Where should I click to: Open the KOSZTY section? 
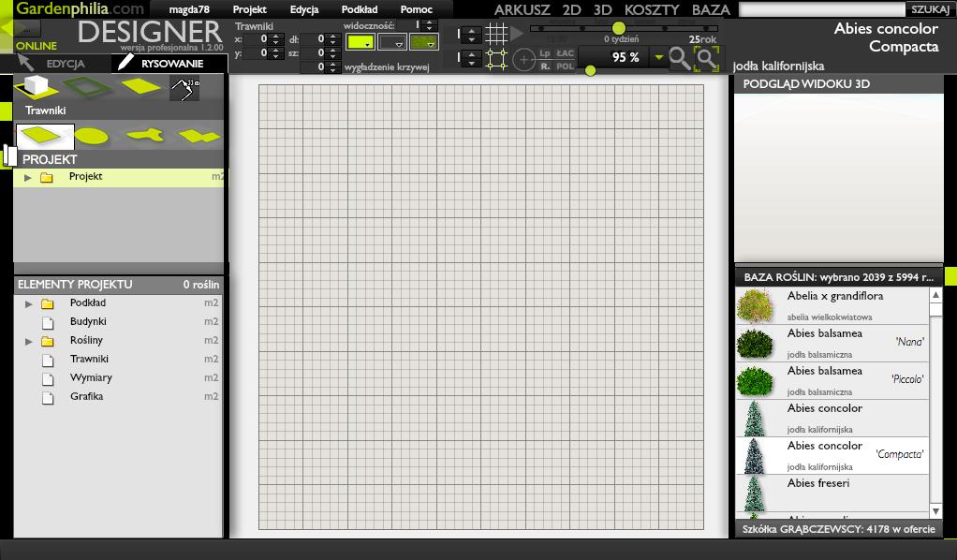652,9
